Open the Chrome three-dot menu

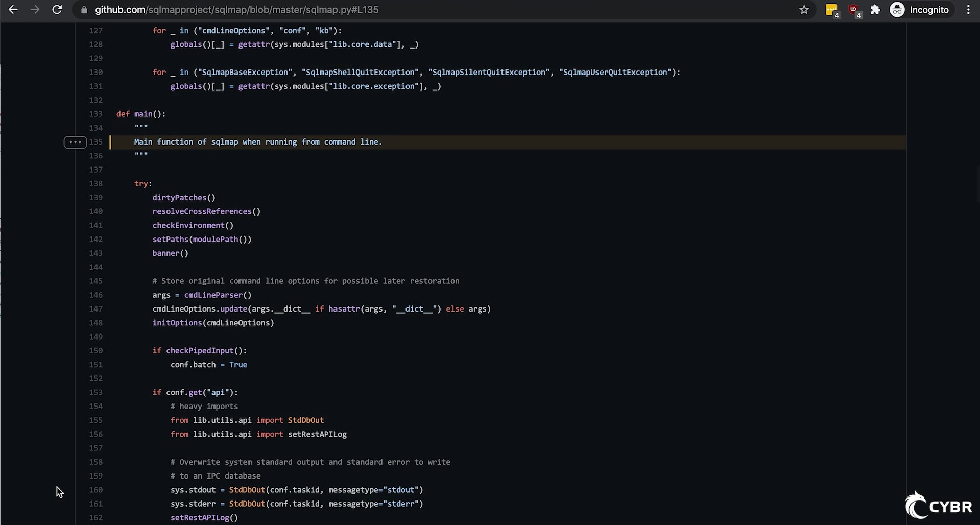[968, 10]
